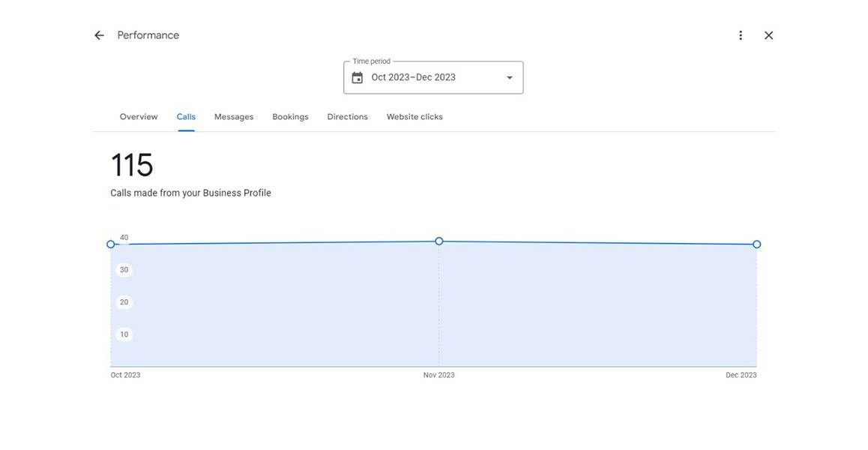Click the 'Calls made from your Business Profile' text
Viewport: 868px width, 450px height.
[190, 193]
